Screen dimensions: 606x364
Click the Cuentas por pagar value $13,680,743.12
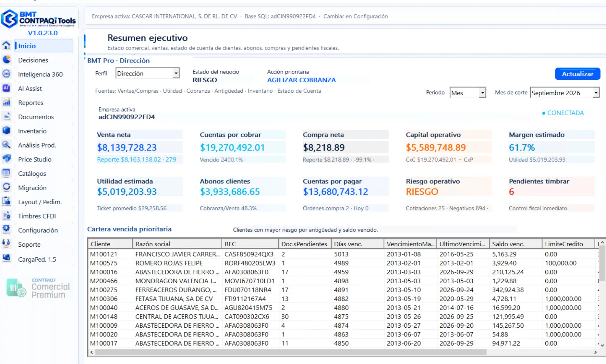335,192
